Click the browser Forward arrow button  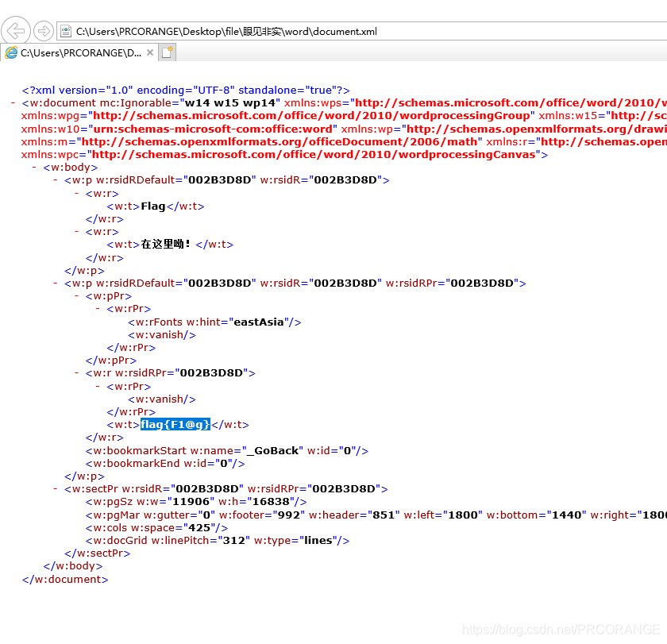coord(43,31)
